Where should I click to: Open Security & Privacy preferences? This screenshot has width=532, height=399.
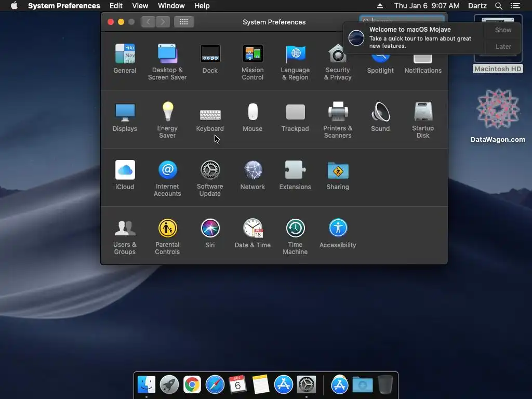[x=338, y=62]
